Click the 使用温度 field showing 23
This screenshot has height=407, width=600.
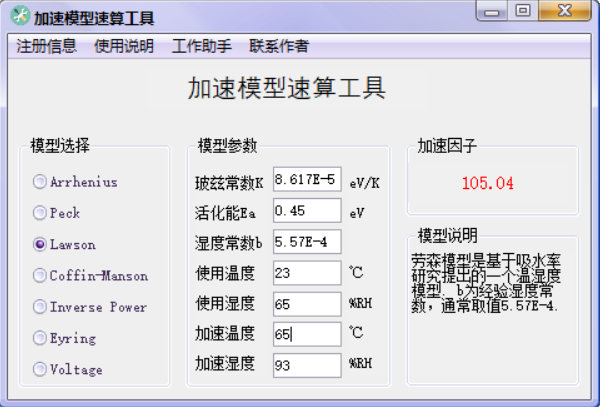(307, 273)
